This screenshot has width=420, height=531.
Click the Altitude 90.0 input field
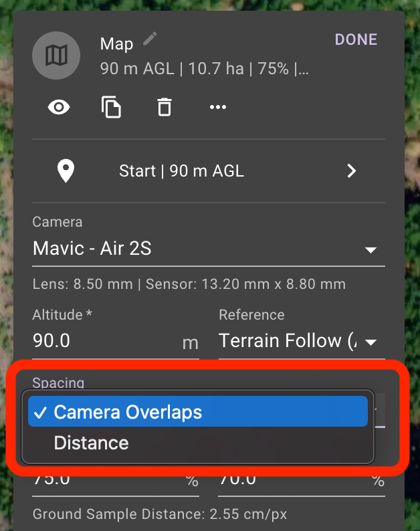pyautogui.click(x=116, y=341)
